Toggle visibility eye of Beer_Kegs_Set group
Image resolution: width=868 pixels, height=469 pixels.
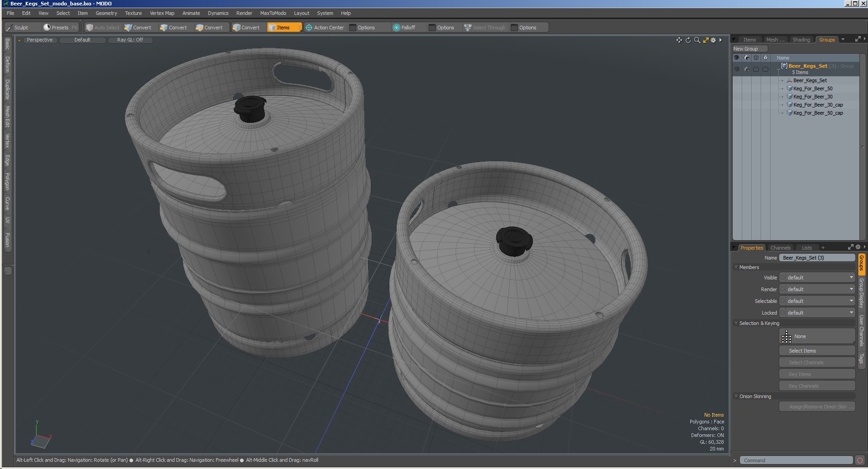[x=737, y=69]
